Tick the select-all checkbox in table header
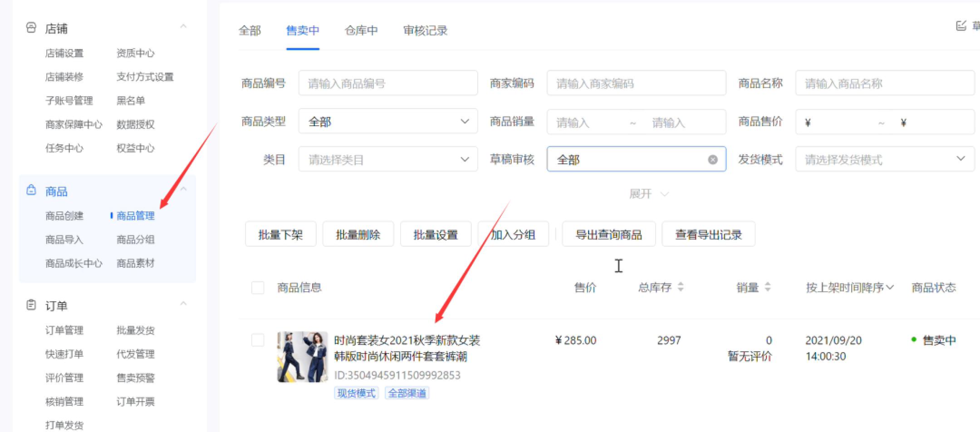 (x=258, y=287)
